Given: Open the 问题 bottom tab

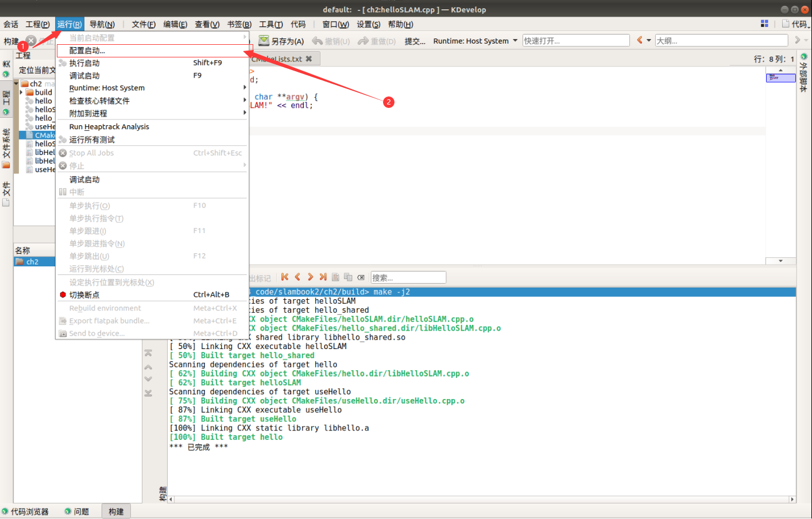Looking at the screenshot, I should [x=77, y=512].
